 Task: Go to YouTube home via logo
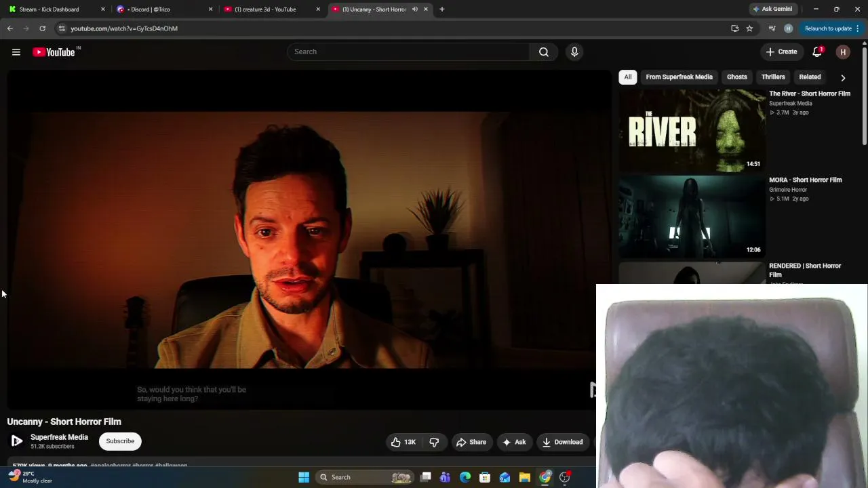pos(54,52)
